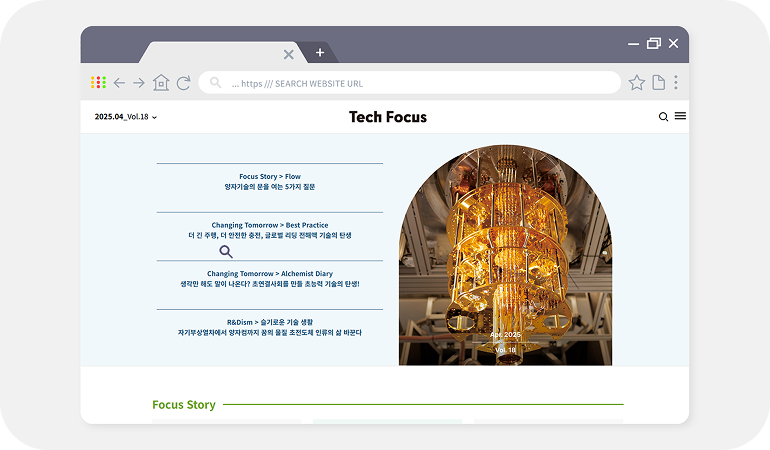
Task: Open the hamburger menu on Tech Focus
Action: click(680, 117)
